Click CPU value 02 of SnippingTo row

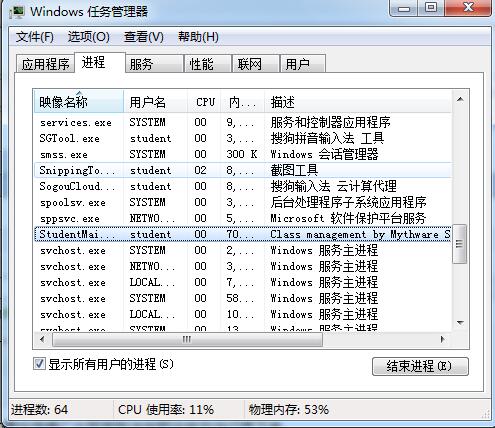tap(200, 170)
